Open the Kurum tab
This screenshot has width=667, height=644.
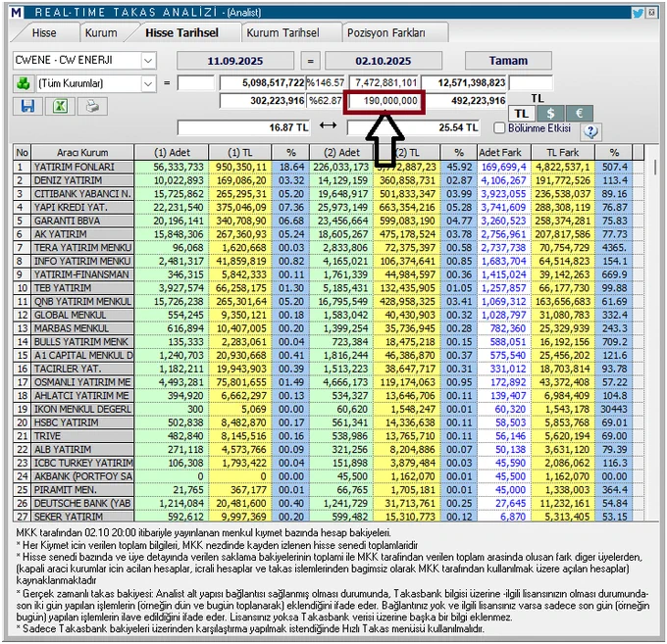point(101,32)
